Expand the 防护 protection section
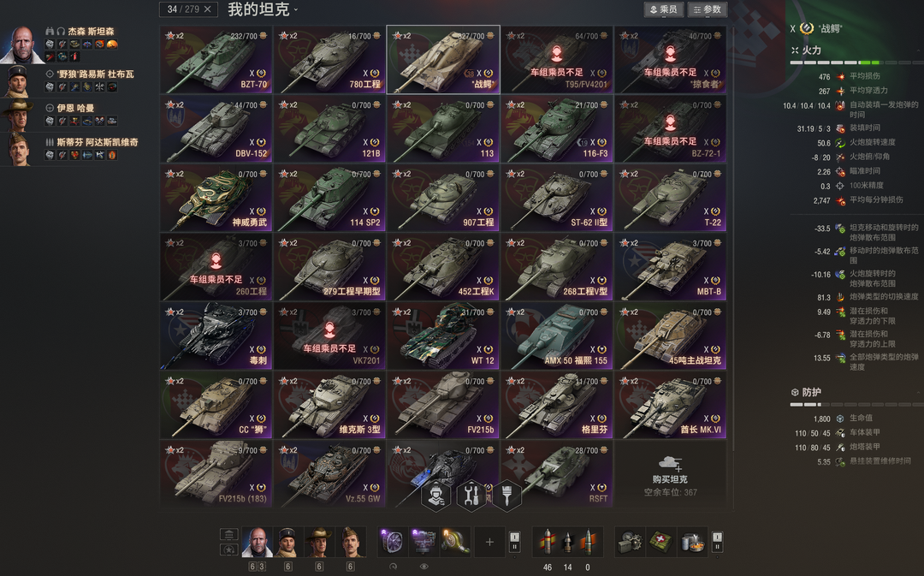The height and width of the screenshot is (576, 924). point(806,392)
